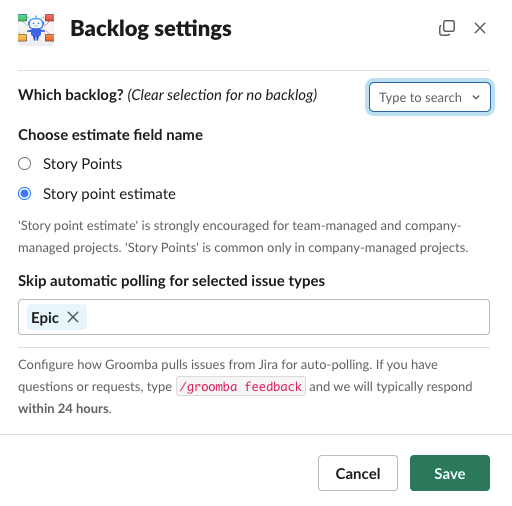
Task: Click the Choose estimate field name heading
Action: coord(110,135)
